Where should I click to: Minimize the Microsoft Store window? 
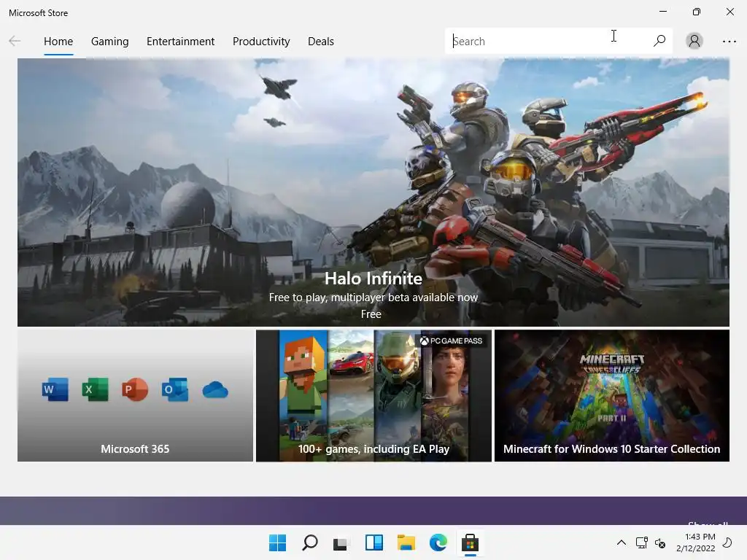point(662,12)
